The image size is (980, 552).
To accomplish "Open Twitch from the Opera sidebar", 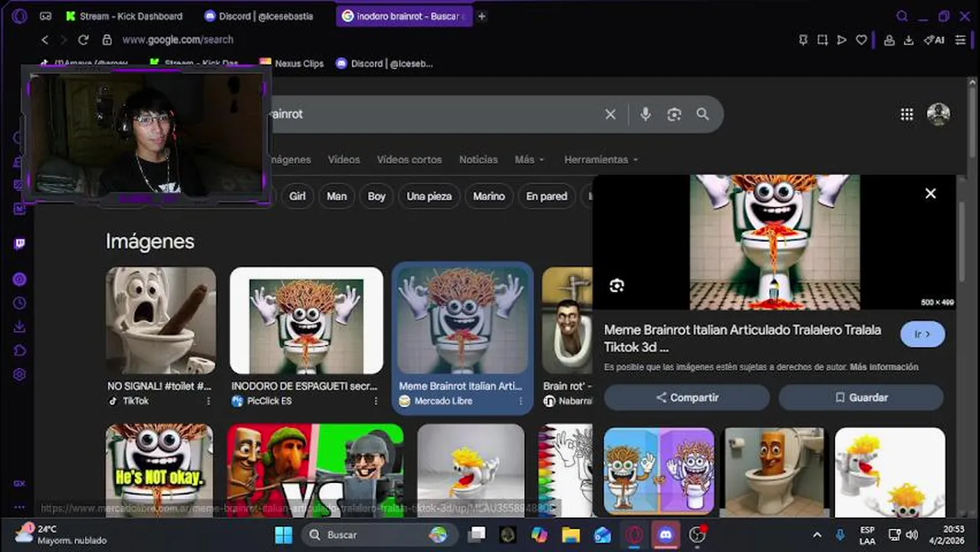I will [20, 244].
